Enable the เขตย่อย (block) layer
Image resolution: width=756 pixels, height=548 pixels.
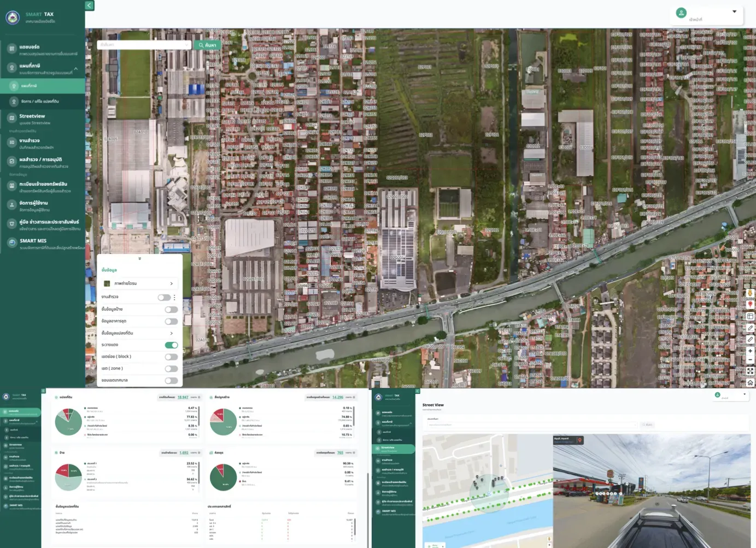[171, 357]
